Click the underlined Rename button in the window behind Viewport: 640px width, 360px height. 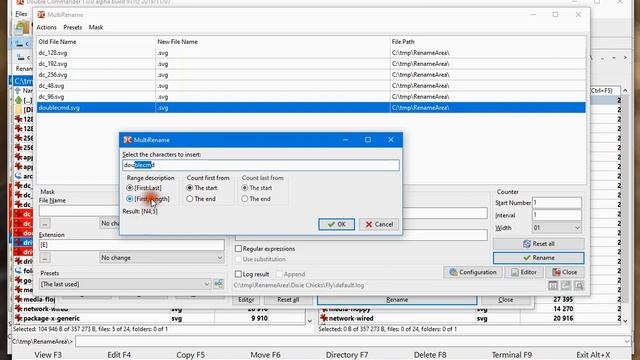(397, 300)
